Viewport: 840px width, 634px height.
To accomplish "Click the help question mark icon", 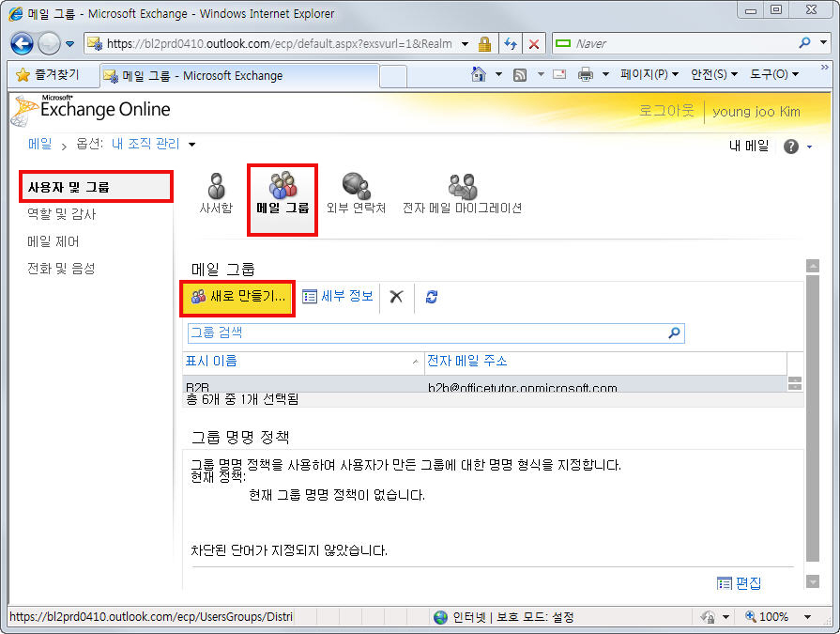I will [x=790, y=147].
